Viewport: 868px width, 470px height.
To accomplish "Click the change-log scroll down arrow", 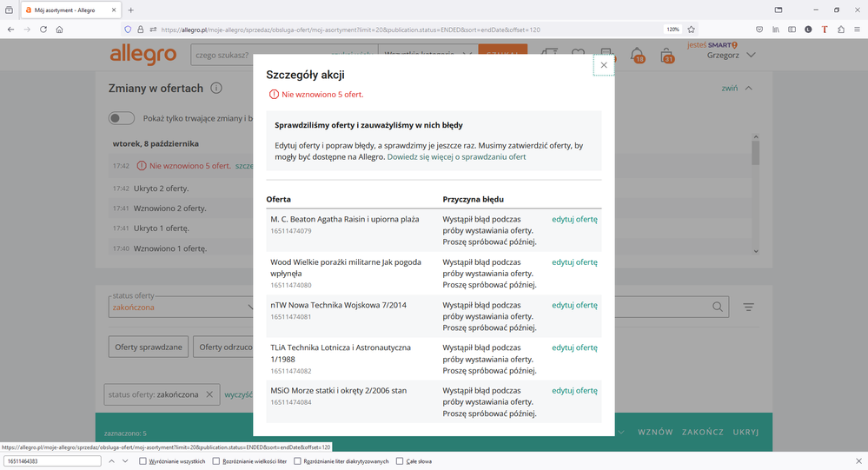I will tap(756, 251).
